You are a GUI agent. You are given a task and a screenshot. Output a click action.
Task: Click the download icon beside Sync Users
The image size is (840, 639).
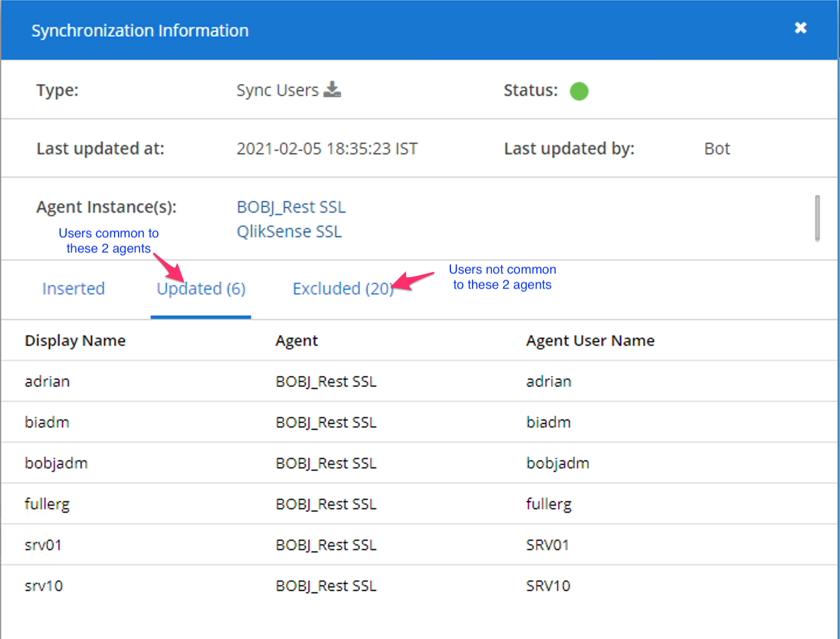coord(332,89)
